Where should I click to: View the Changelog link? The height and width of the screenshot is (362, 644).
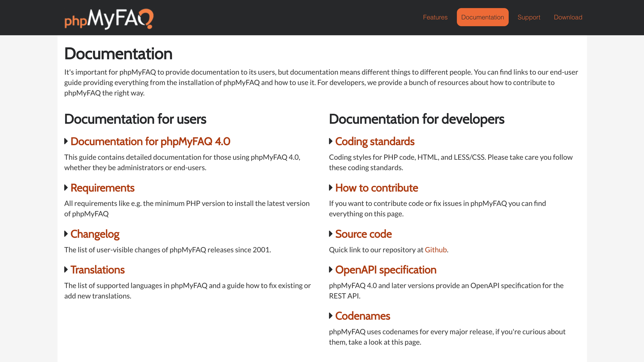95,234
